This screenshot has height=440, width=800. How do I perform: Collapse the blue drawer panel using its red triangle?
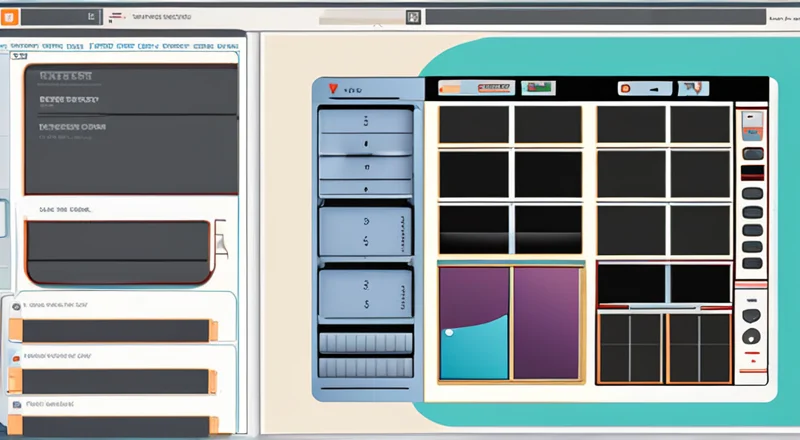pyautogui.click(x=331, y=90)
